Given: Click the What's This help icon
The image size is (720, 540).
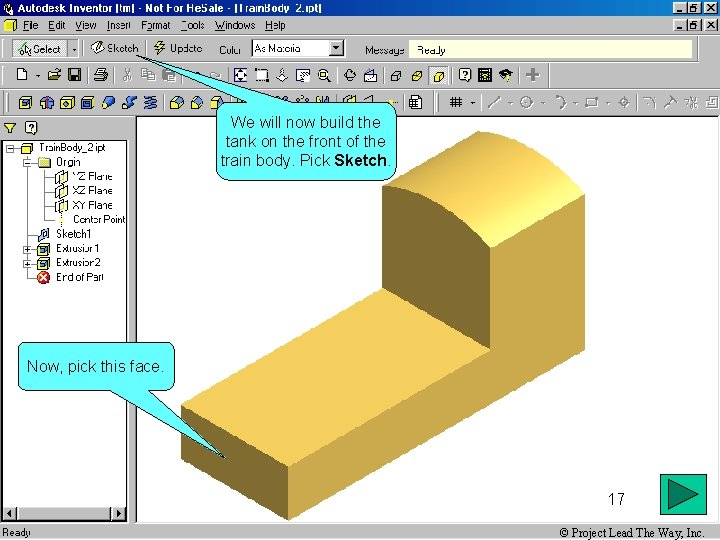Looking at the screenshot, I should pyautogui.click(x=465, y=75).
